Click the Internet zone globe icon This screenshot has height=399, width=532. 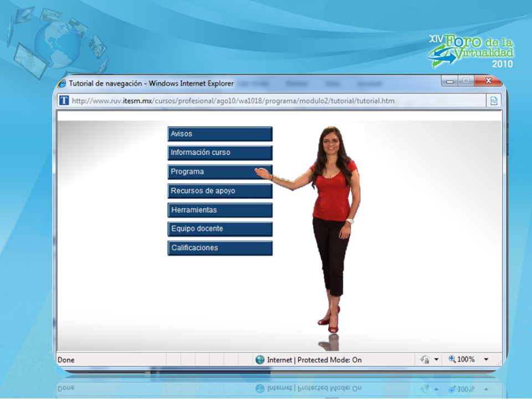[x=260, y=360]
